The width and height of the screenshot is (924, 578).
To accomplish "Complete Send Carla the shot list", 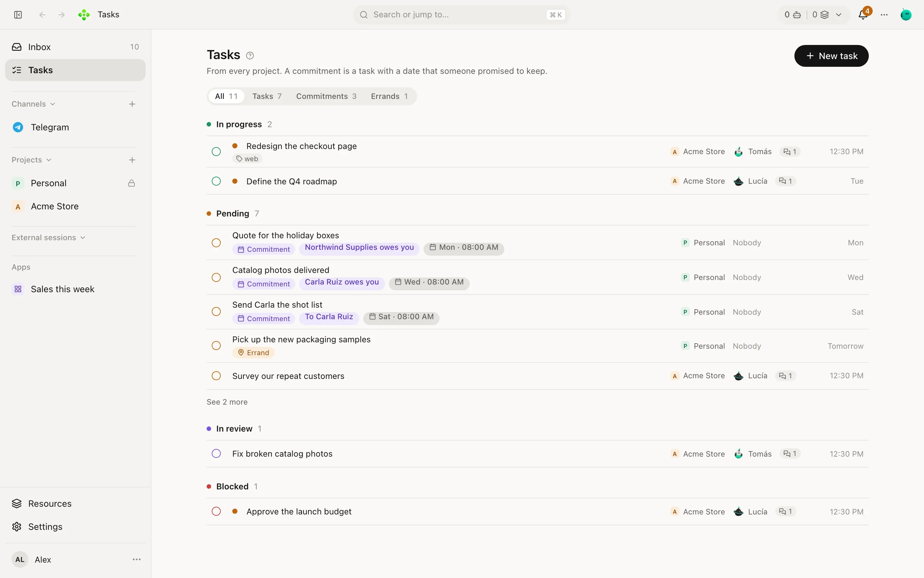I will click(216, 311).
